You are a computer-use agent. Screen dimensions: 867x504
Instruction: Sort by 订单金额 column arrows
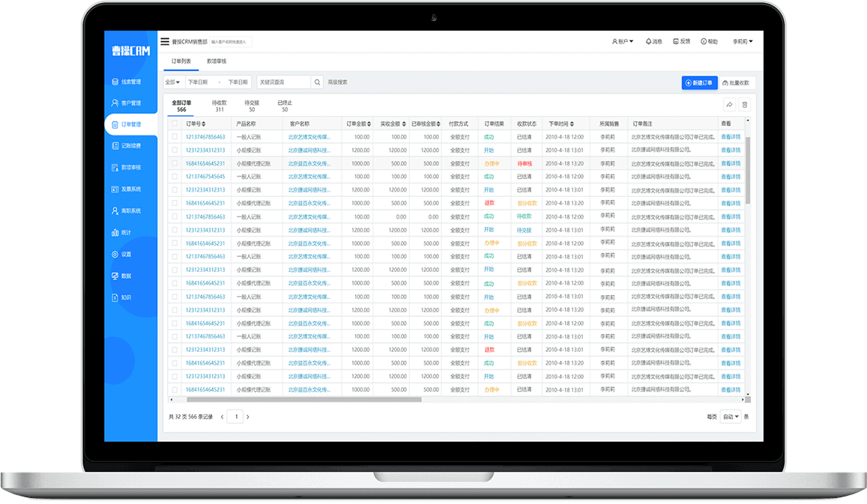coord(369,124)
